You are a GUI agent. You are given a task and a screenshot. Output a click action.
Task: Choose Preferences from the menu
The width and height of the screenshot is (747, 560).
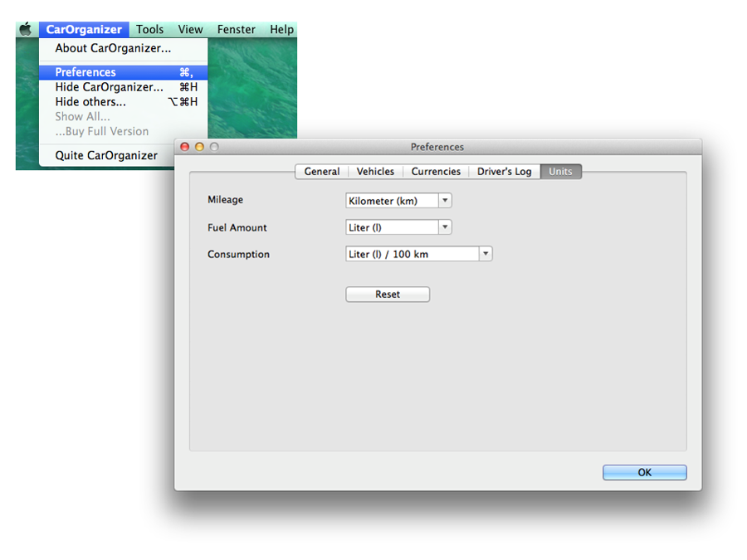[x=85, y=72]
